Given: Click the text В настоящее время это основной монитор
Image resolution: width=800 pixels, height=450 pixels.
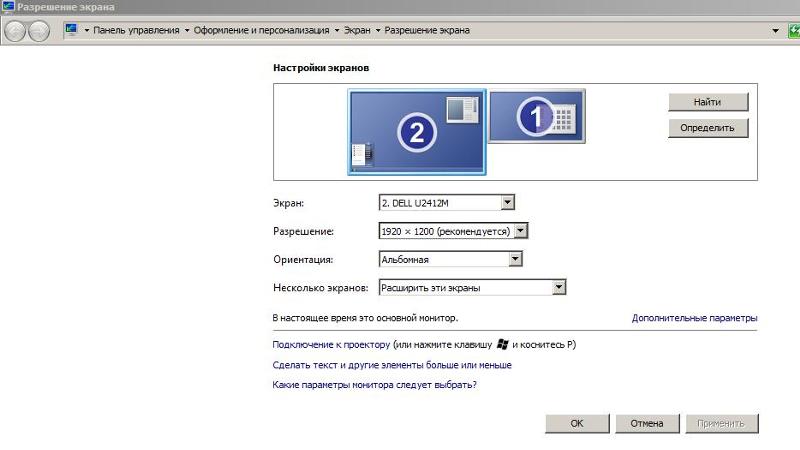Looking at the screenshot, I should [x=365, y=318].
